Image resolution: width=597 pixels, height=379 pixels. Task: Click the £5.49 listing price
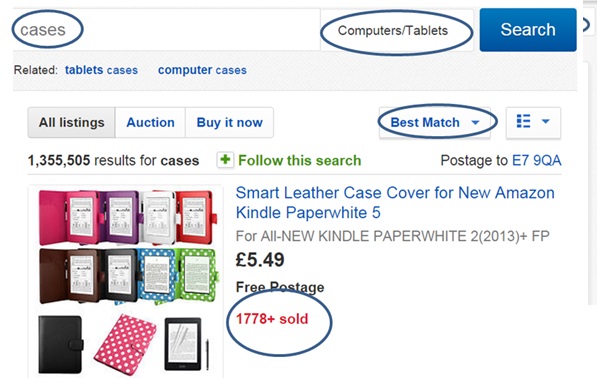pos(260,260)
